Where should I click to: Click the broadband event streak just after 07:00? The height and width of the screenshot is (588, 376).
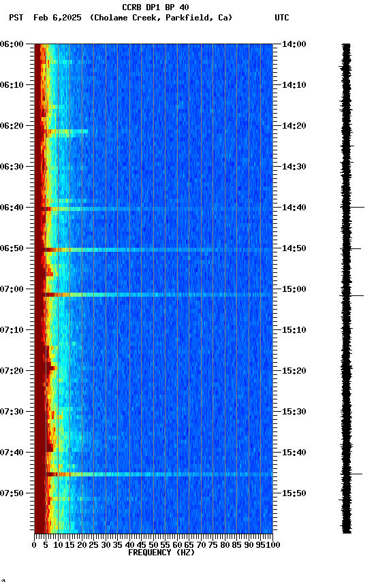point(153,295)
